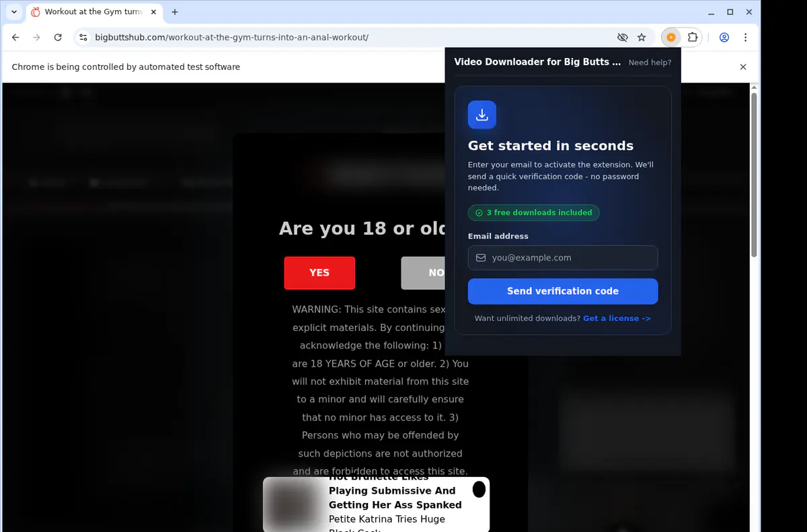
Task: Click Send verification code button
Action: (563, 291)
